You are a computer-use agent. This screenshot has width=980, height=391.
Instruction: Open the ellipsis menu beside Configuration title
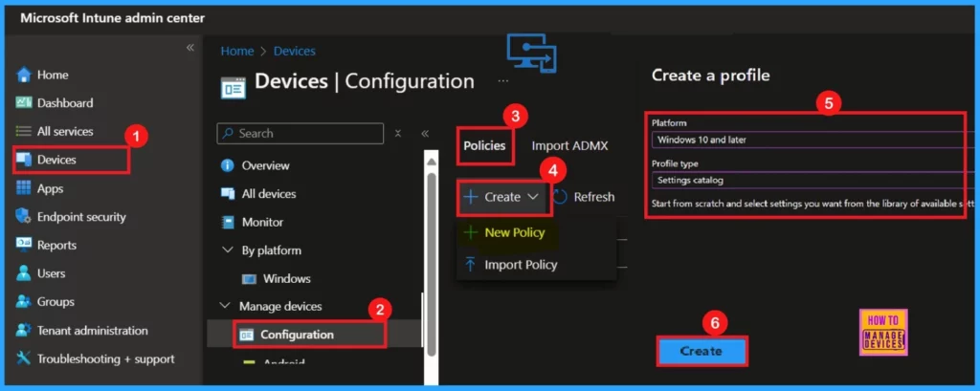503,81
